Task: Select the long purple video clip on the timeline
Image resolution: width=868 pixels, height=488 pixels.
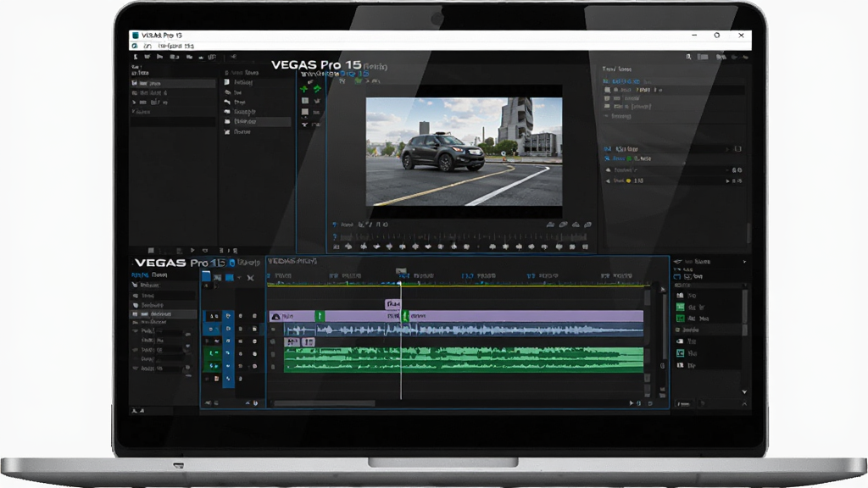Action: pos(456,316)
